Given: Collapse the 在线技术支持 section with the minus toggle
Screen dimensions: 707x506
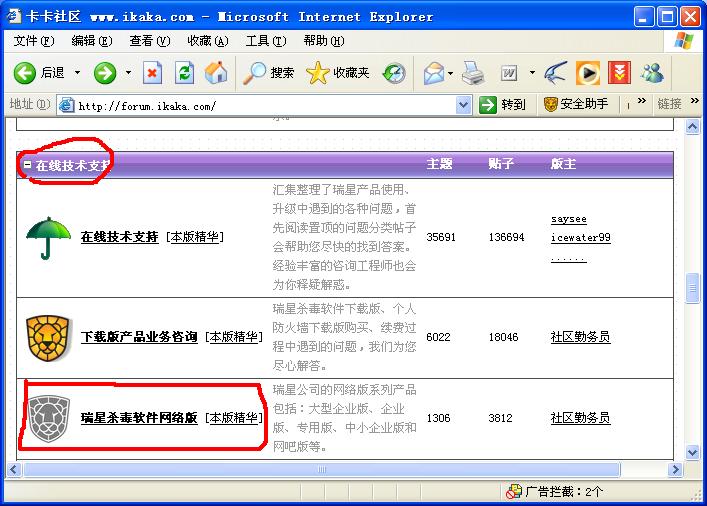Looking at the screenshot, I should (x=28, y=165).
